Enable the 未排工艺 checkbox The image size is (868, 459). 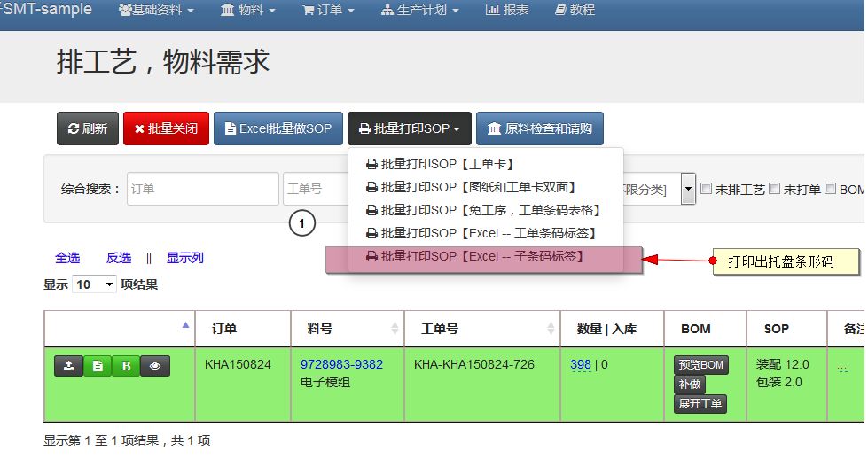706,189
